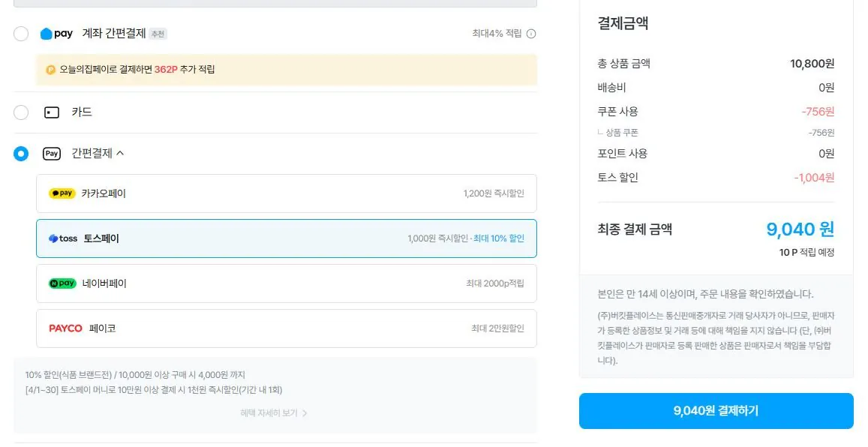This screenshot has height=447, width=868.
Task: Click the info icon beside 최대4% 적립
Action: click(x=531, y=34)
